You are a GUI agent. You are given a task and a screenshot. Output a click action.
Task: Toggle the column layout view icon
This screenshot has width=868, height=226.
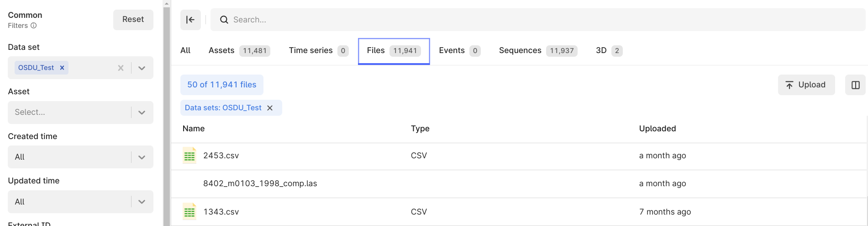[855, 85]
